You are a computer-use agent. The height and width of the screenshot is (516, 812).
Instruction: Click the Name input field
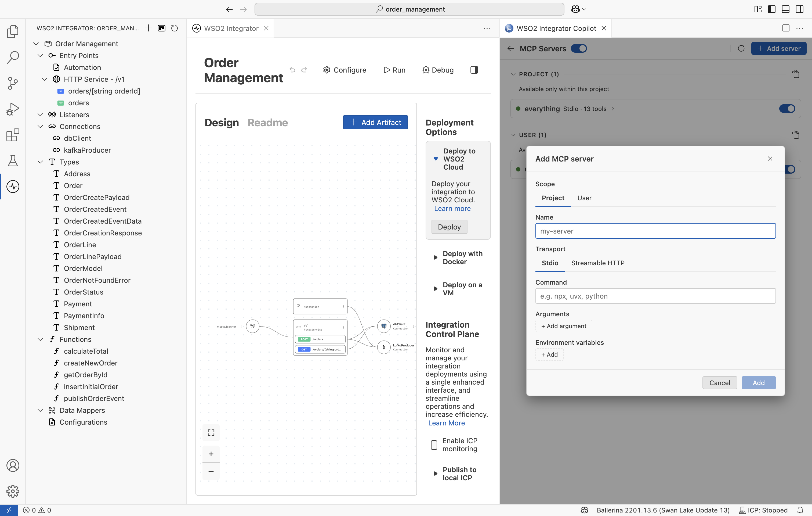[x=655, y=231]
